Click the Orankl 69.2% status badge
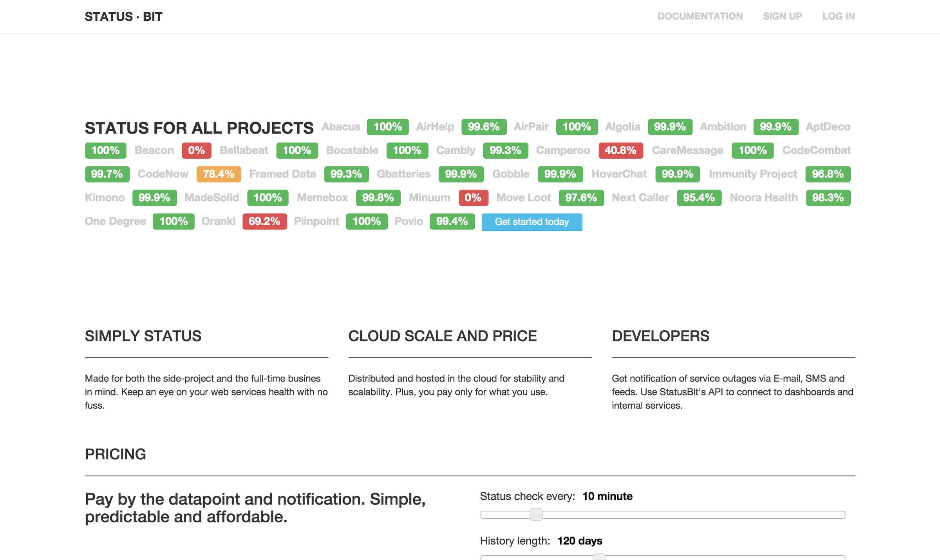Image resolution: width=940 pixels, height=560 pixels. [264, 221]
